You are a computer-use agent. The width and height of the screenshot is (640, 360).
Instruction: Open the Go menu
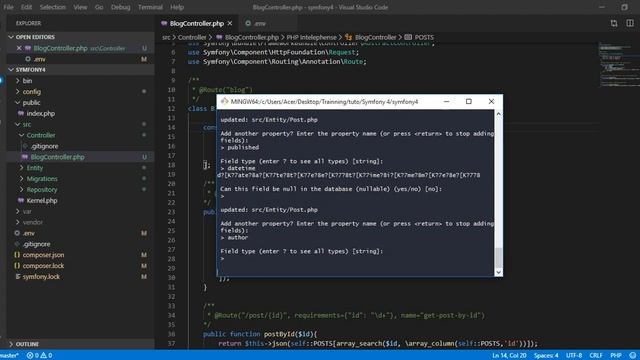click(99, 7)
